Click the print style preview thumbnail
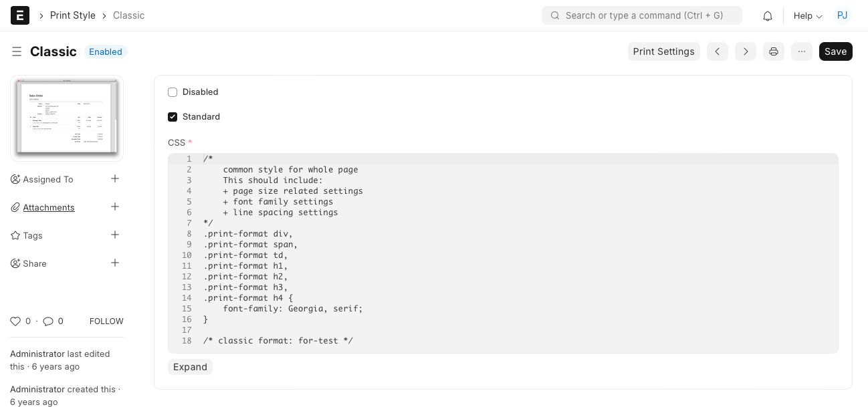 [67, 118]
